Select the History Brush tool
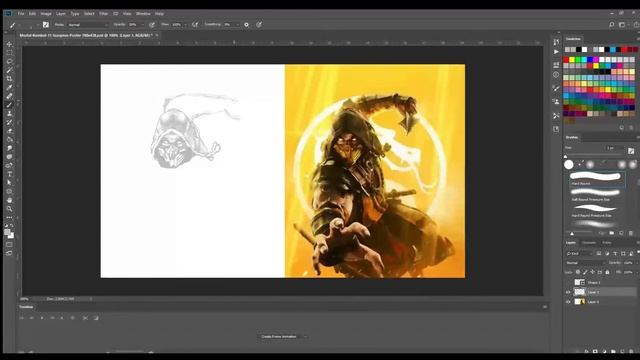The width and height of the screenshot is (640, 360). click(9, 122)
